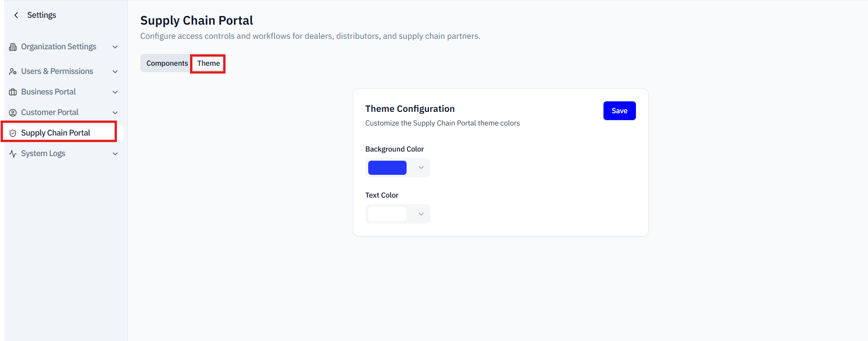Expand the Users & Permissions chevron
Image resolution: width=868 pixels, height=341 pixels.
[115, 72]
